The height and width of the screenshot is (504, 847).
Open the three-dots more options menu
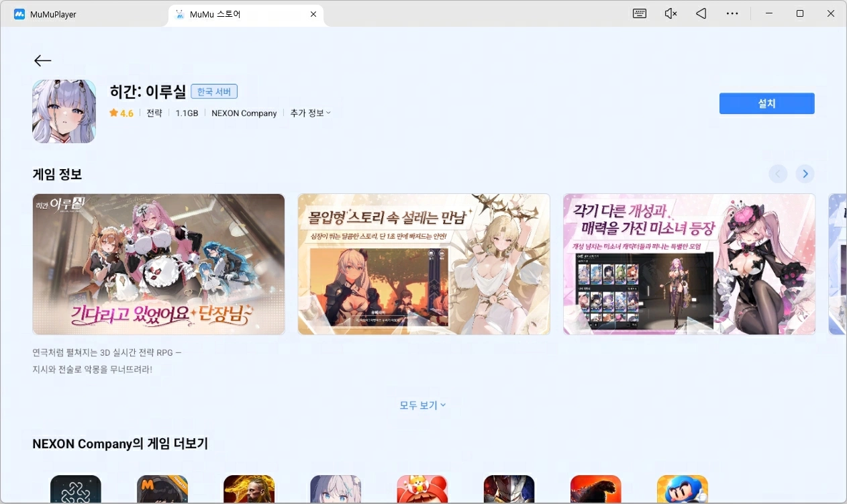(x=732, y=13)
